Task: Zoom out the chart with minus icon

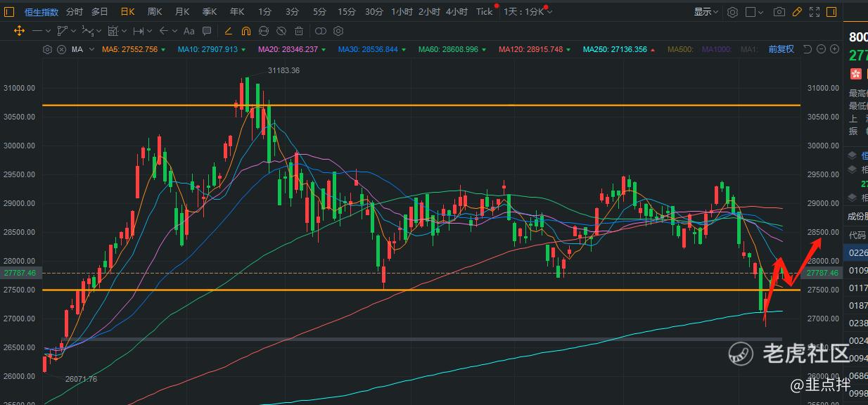Action: pyautogui.click(x=821, y=49)
